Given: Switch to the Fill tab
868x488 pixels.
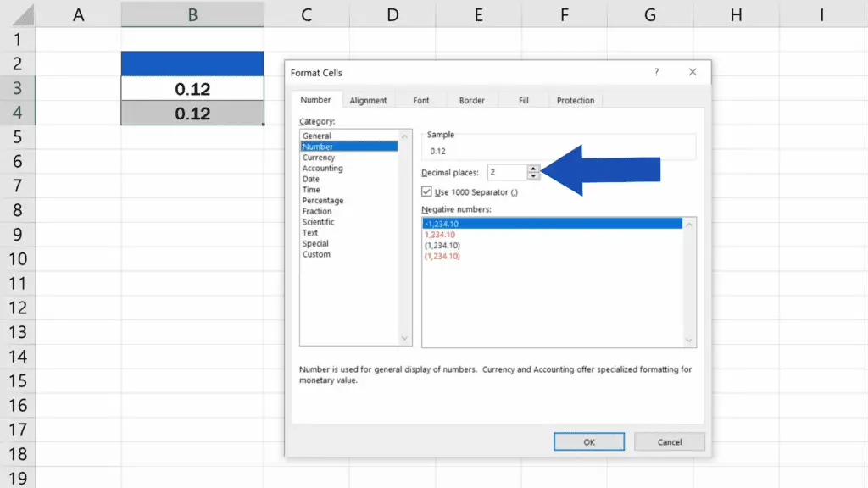Looking at the screenshot, I should click(524, 100).
